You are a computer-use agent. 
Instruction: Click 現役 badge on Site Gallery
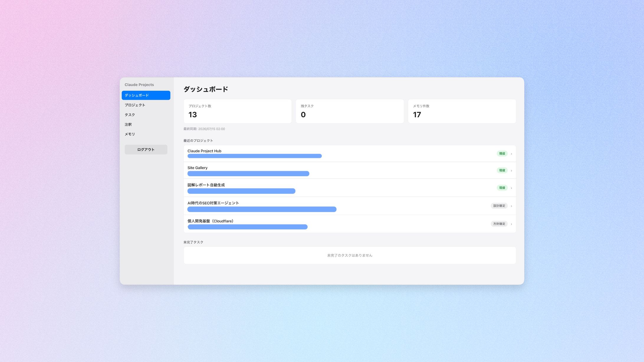pyautogui.click(x=502, y=170)
